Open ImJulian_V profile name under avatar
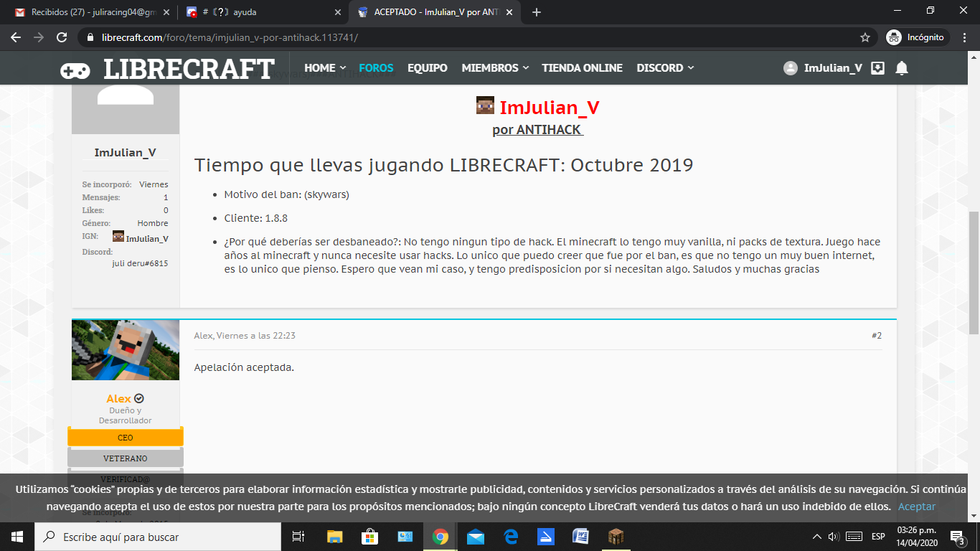980x551 pixels. [126, 152]
